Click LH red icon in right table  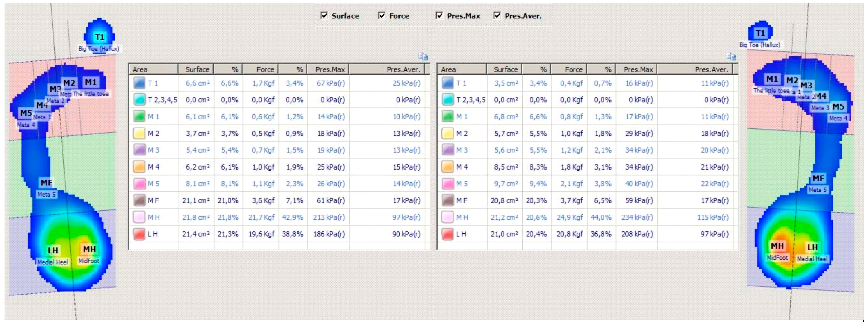click(447, 234)
